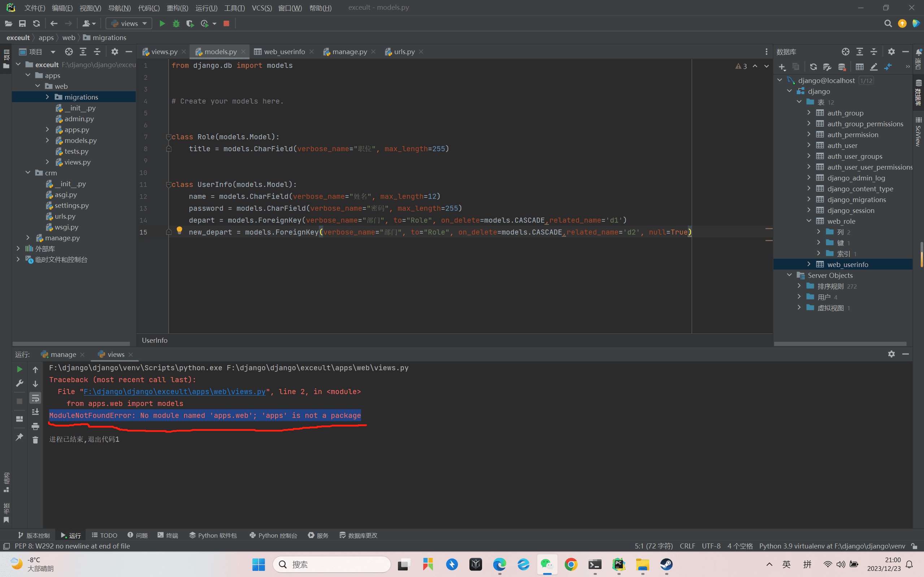The width and height of the screenshot is (924, 577).
Task: Open the 重构(R) menu
Action: [178, 8]
